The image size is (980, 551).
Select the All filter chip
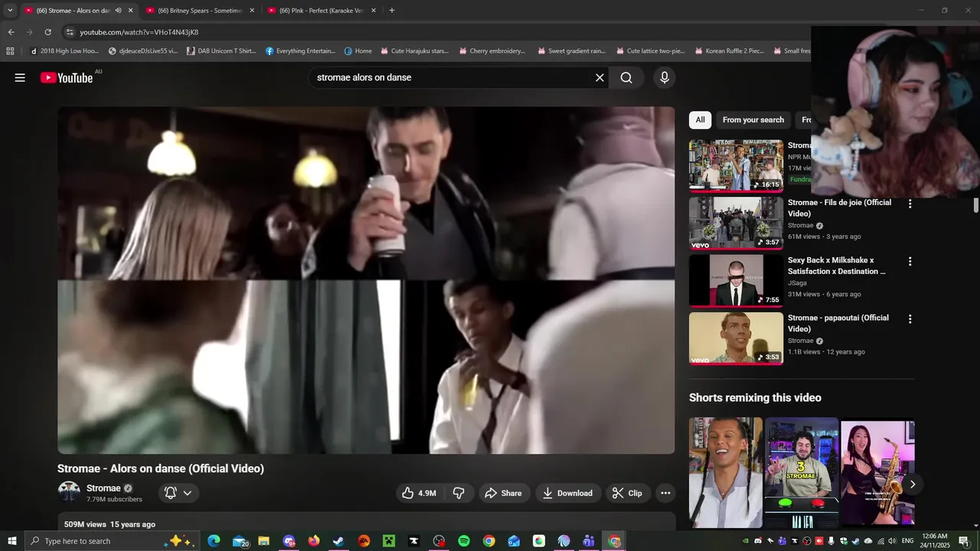coord(700,119)
